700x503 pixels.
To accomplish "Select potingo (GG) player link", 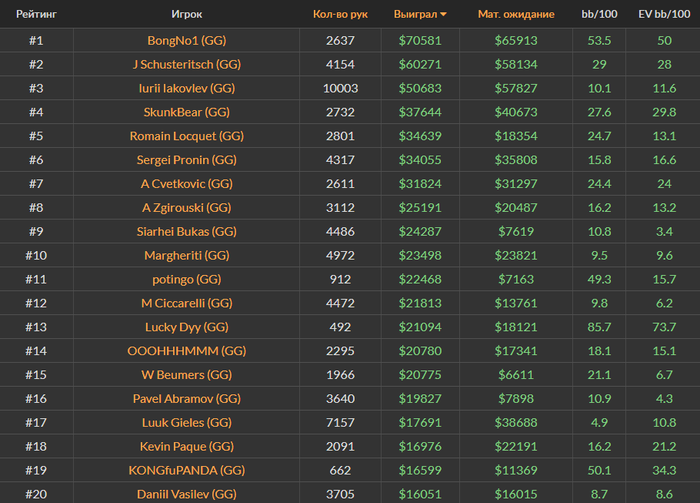I will click(186, 279).
